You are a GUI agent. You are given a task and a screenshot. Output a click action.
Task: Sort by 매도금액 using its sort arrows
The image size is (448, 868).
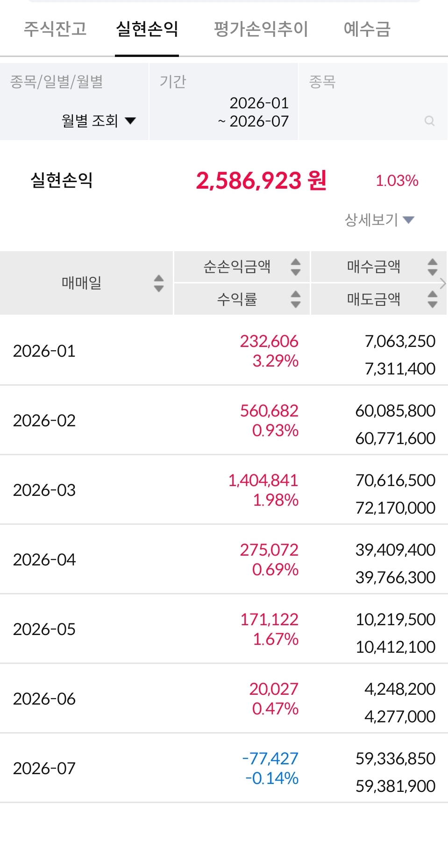(x=433, y=299)
